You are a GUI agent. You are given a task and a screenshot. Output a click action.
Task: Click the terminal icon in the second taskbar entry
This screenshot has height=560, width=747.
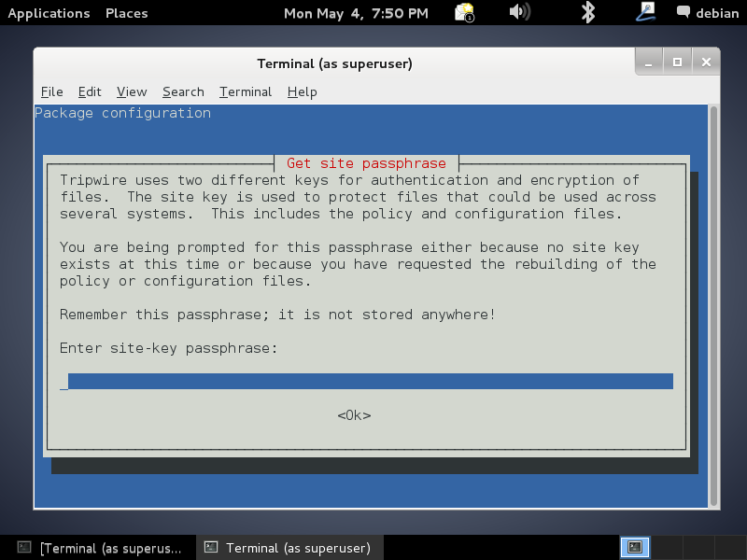point(211,547)
